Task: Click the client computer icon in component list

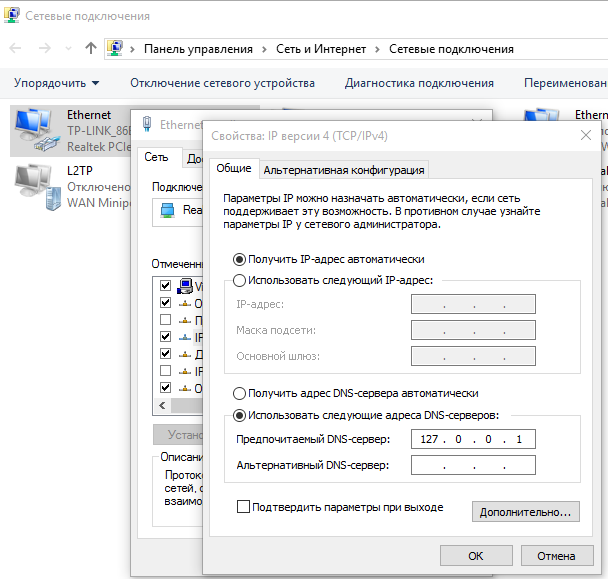Action: [185, 286]
